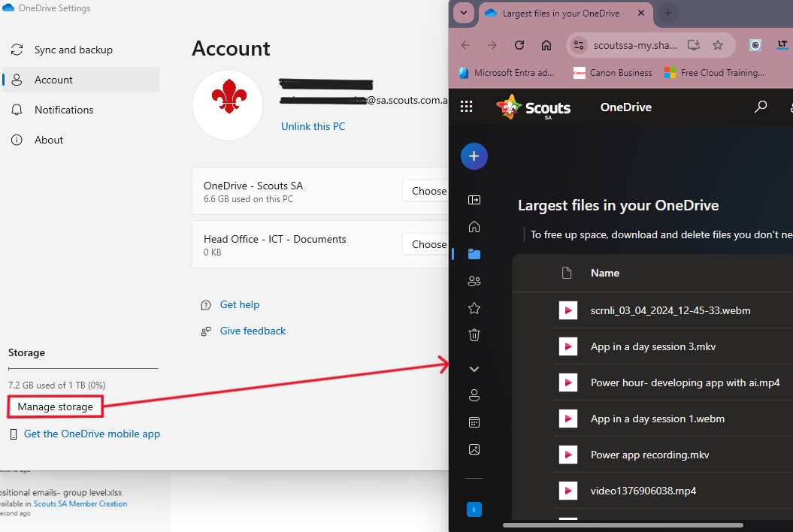Open Free Cloud Training bookmark
Viewport: 793px width, 532px height.
coord(715,73)
